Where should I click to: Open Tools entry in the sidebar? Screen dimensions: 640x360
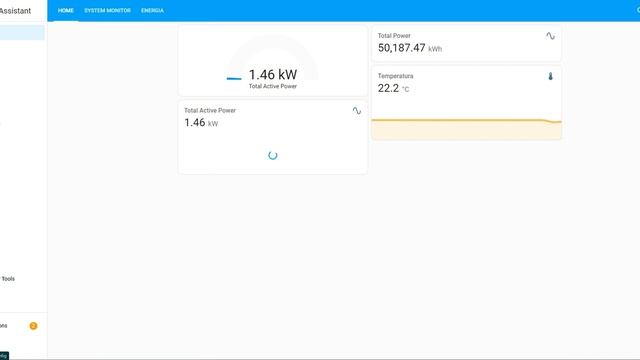coord(8,279)
